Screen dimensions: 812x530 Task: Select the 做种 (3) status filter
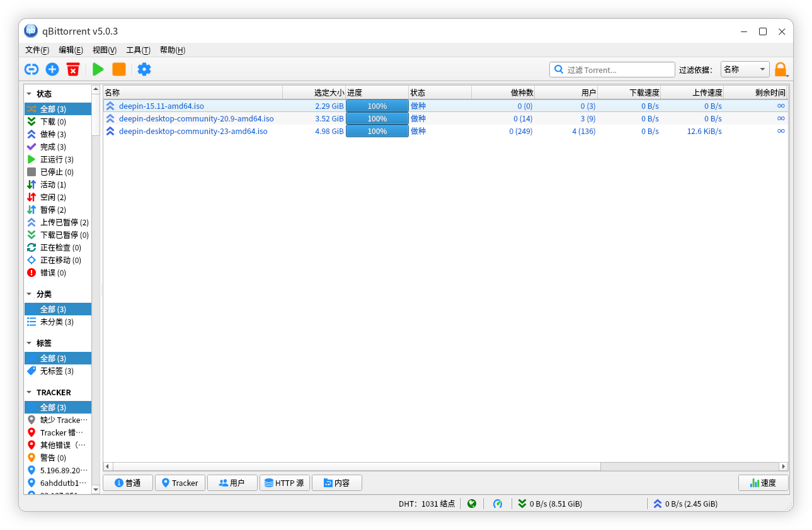(x=58, y=134)
